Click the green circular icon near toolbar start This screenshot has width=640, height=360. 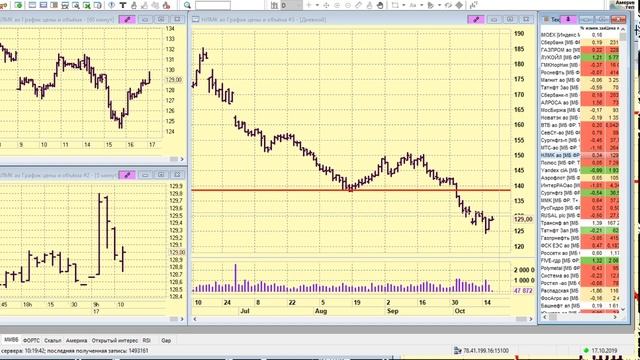click(18, 5)
